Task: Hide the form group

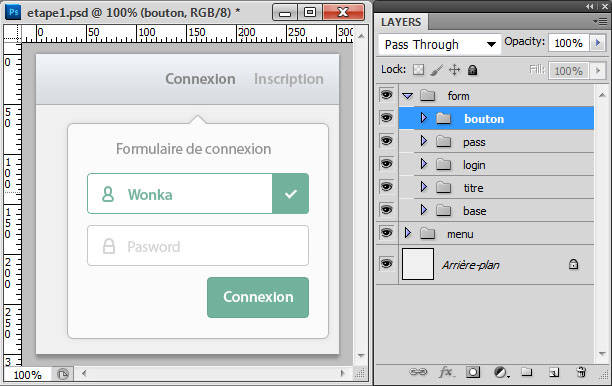Action: click(386, 94)
